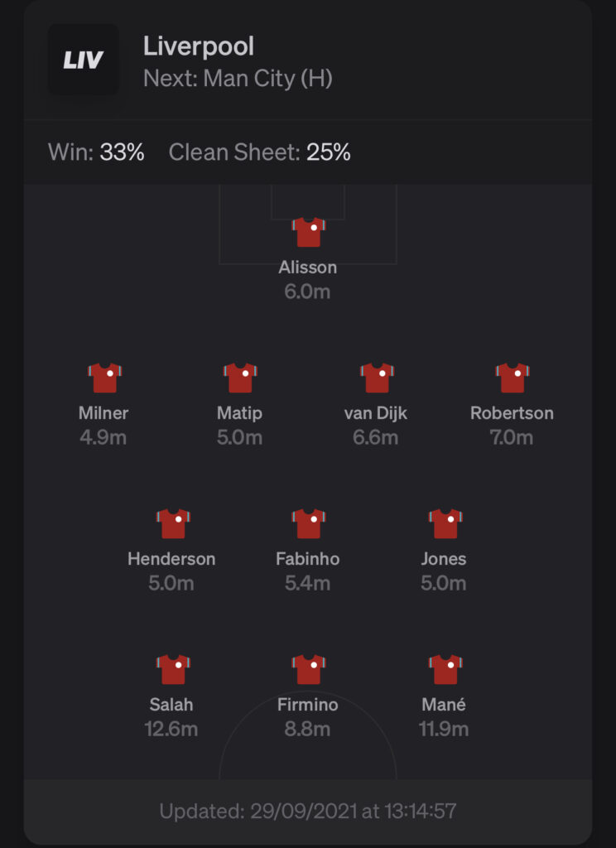616x848 pixels.
Task: Click the Win 33% stat
Action: [96, 152]
